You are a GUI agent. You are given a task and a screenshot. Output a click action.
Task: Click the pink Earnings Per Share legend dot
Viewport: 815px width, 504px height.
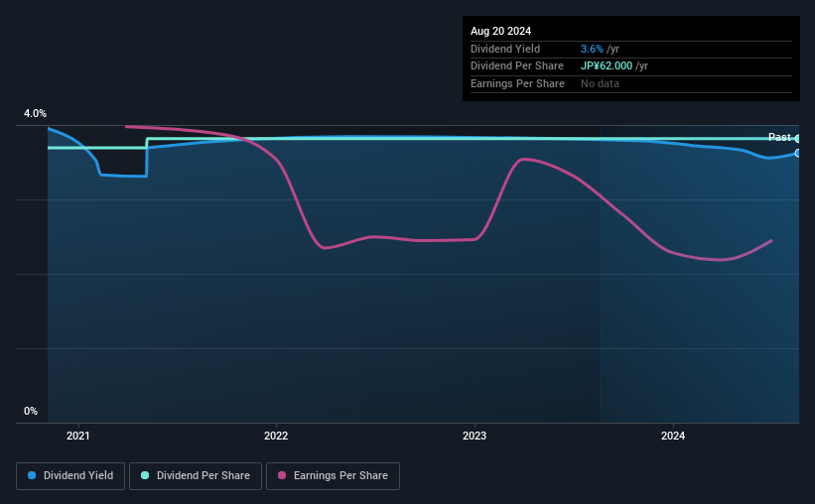(x=282, y=475)
